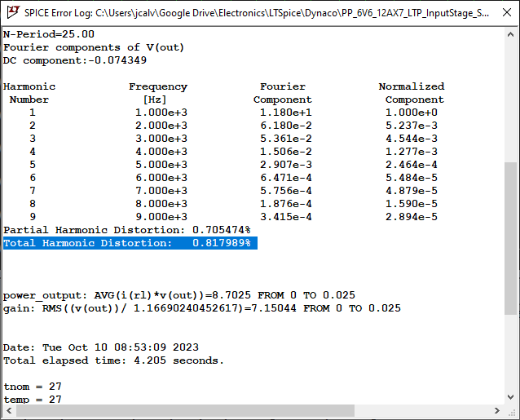Click the horizontal scrollbar thumb
This screenshot has width=520, height=420.
(185, 411)
